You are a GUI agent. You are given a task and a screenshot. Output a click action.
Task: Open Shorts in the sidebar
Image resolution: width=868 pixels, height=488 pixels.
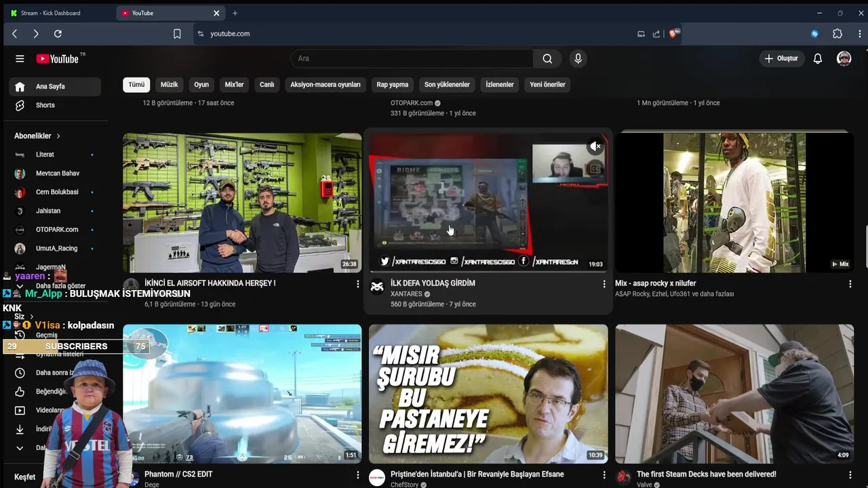tap(55, 106)
